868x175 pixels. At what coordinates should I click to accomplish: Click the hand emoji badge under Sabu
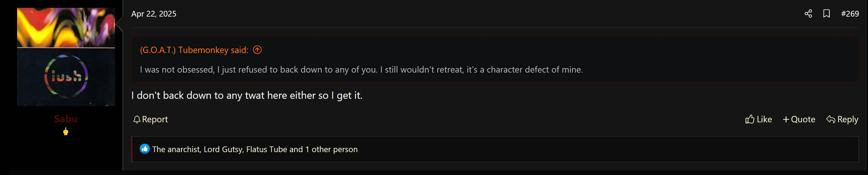coord(66,131)
